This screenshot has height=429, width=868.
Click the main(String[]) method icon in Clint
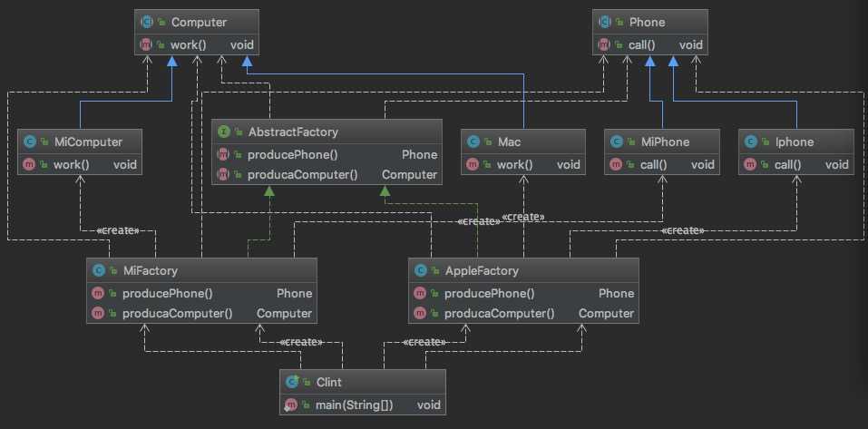coord(291,405)
